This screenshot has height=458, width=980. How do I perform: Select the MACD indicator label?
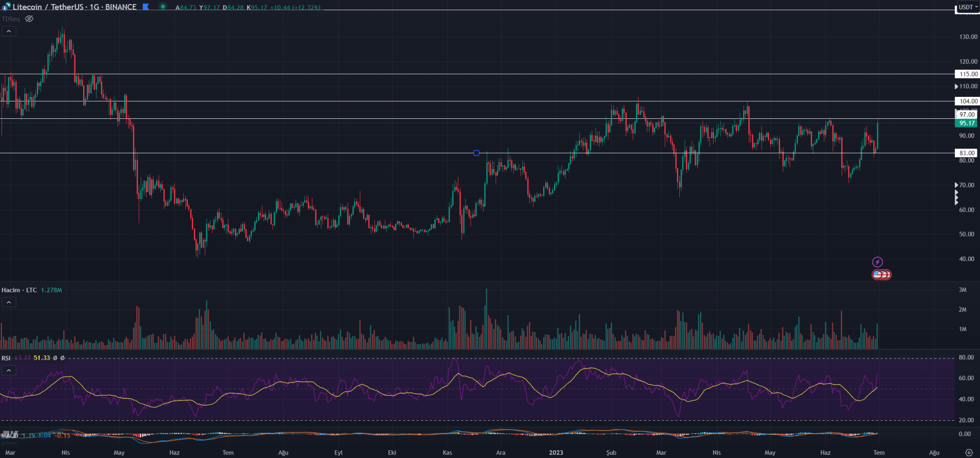tap(10, 436)
